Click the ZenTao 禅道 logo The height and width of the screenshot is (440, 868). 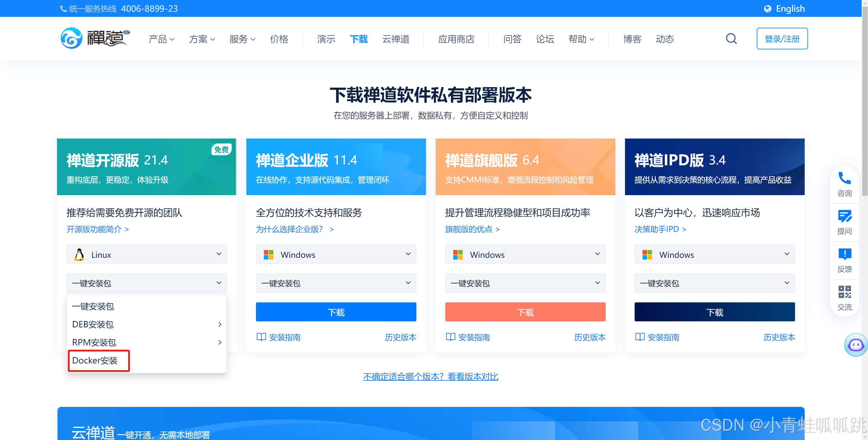[95, 38]
